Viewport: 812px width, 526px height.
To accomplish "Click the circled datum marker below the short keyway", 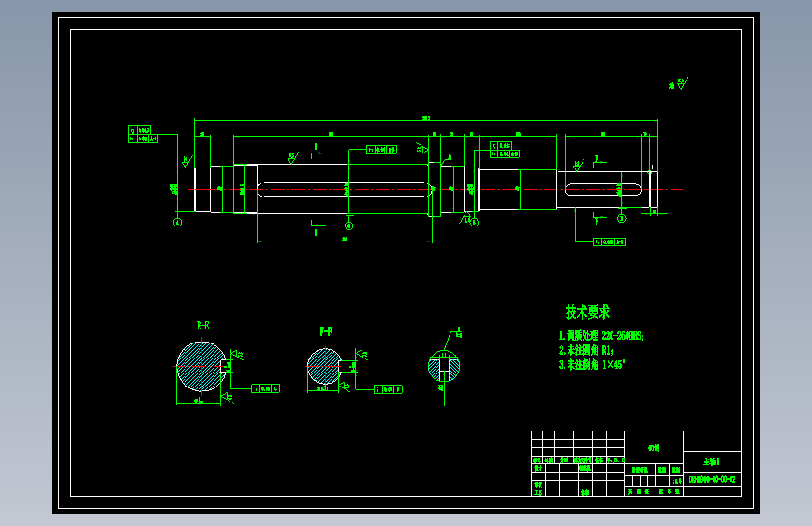I will [622, 218].
